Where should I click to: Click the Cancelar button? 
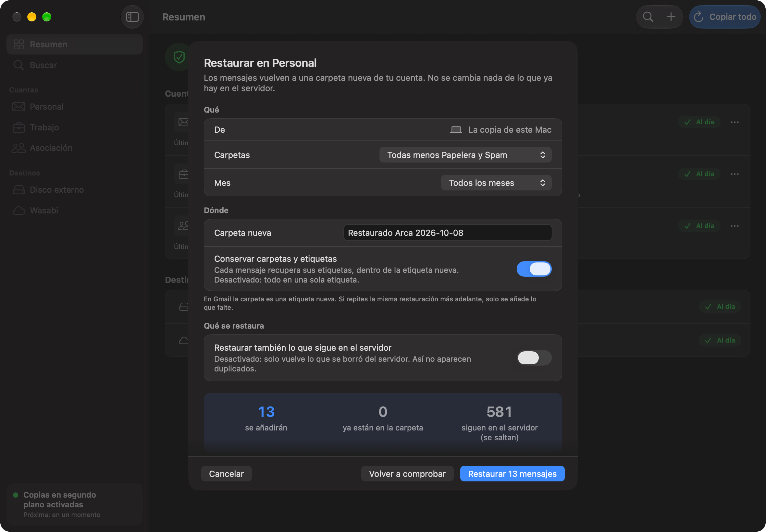point(226,474)
